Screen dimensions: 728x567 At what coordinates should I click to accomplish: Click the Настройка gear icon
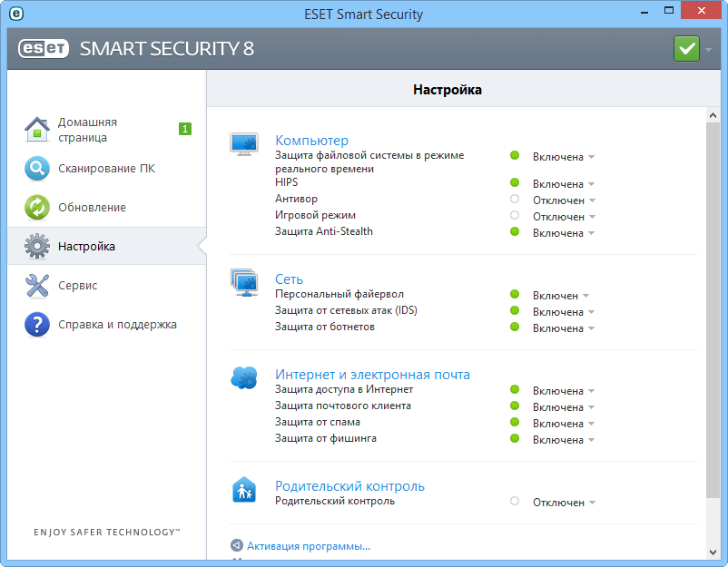coord(36,246)
